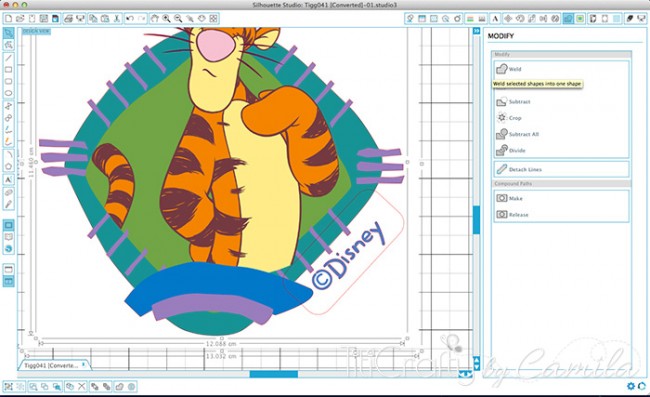Click the Subtract button

coord(513,102)
